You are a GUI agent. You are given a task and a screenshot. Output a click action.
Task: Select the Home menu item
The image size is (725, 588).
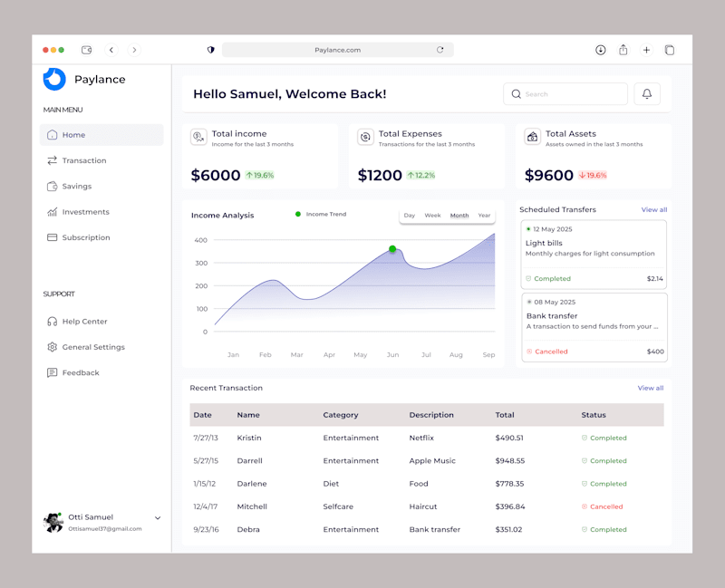[101, 134]
